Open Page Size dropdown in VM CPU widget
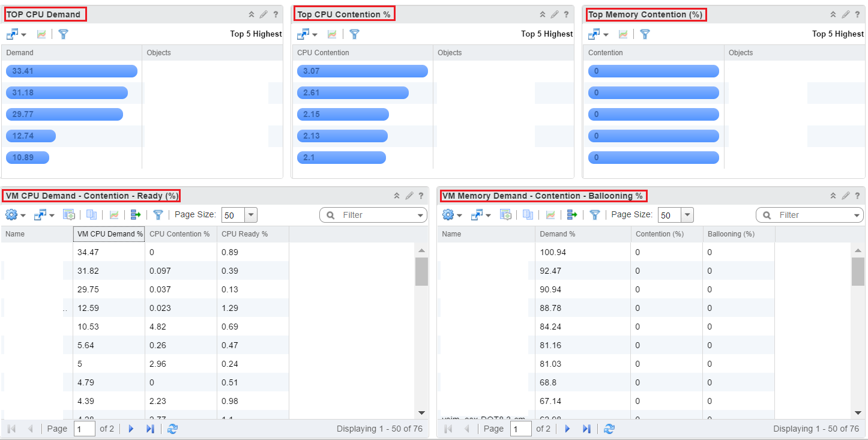This screenshot has height=440, width=868. (250, 215)
